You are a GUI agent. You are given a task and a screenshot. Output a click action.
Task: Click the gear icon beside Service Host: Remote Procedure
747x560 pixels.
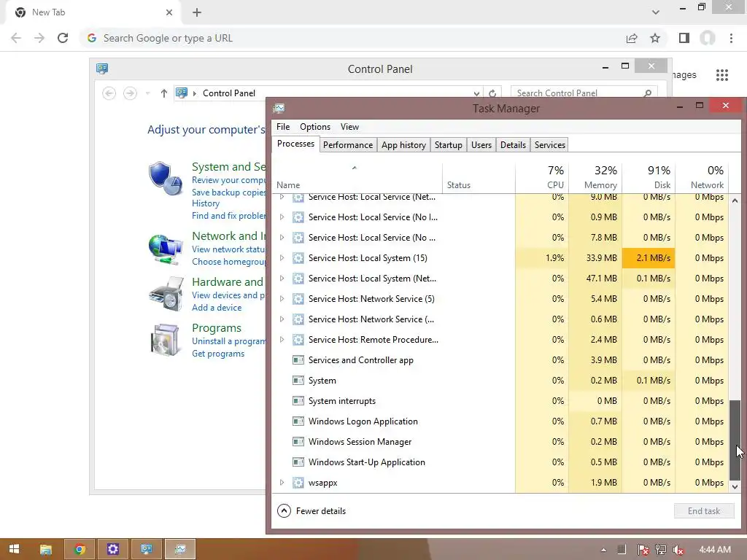click(298, 340)
